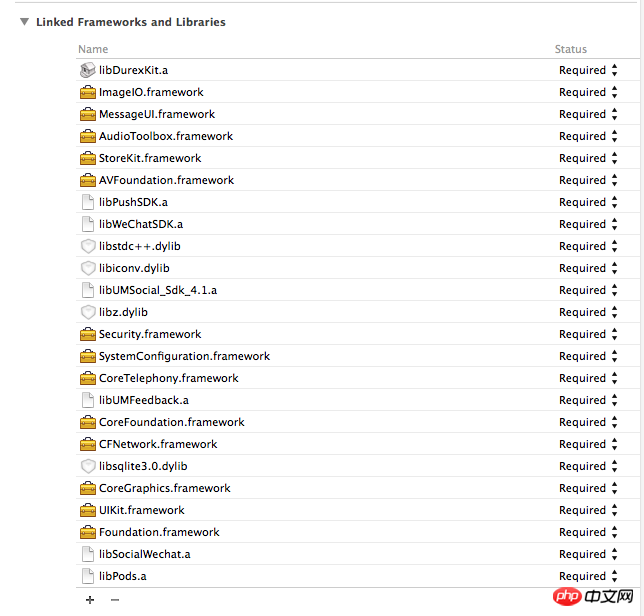Change status of MessageUI.framework via its Required popup
This screenshot has width=644, height=616.
click(588, 114)
